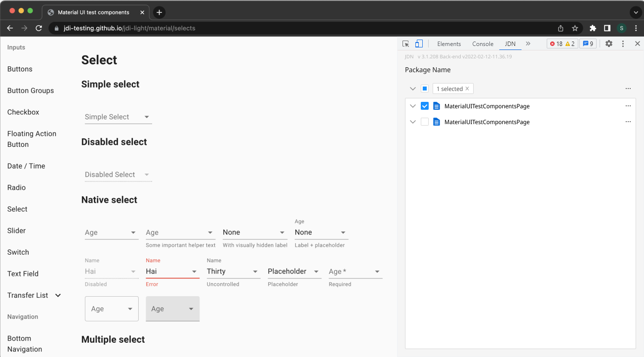Check the second MaterialUITestComponentsPage checkbox
This screenshot has height=357, width=644.
click(425, 122)
